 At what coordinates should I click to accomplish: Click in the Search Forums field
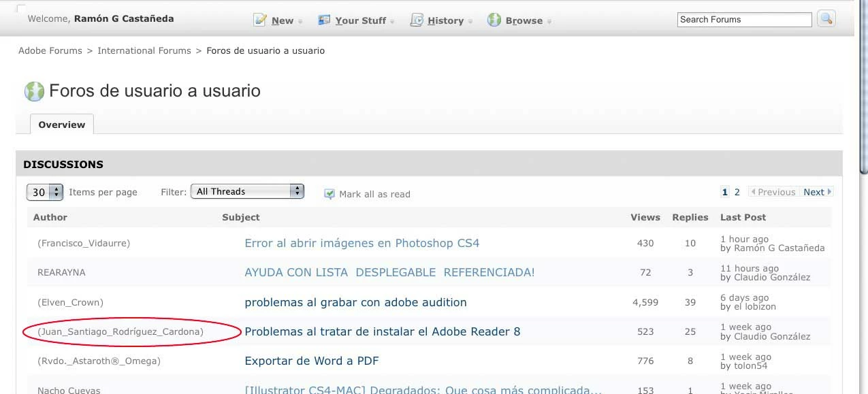click(745, 20)
